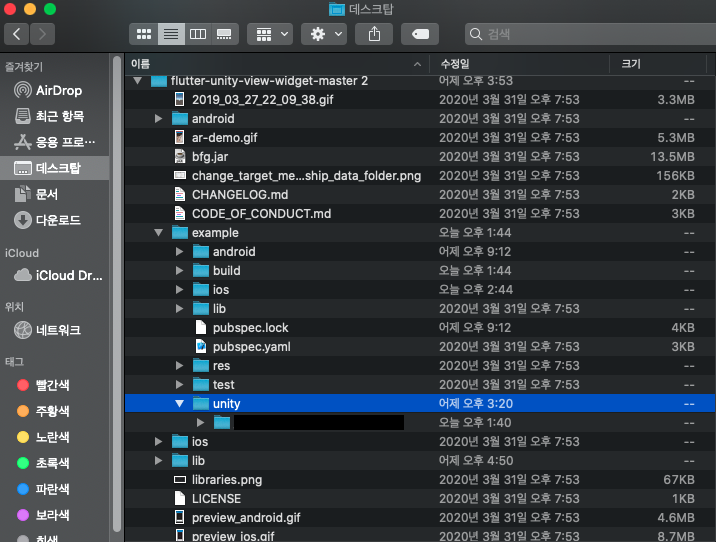Select the CODE_OF_CONDUCT.md file icon

pos(180,214)
